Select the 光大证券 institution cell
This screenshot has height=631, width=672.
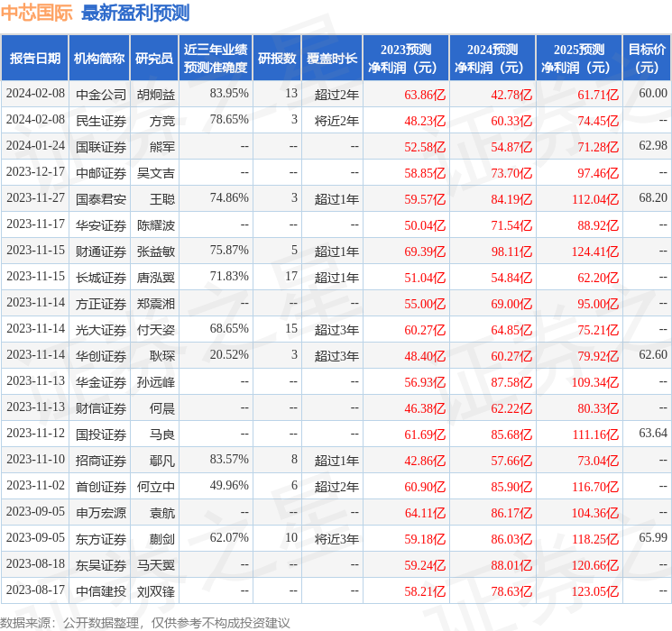101,330
